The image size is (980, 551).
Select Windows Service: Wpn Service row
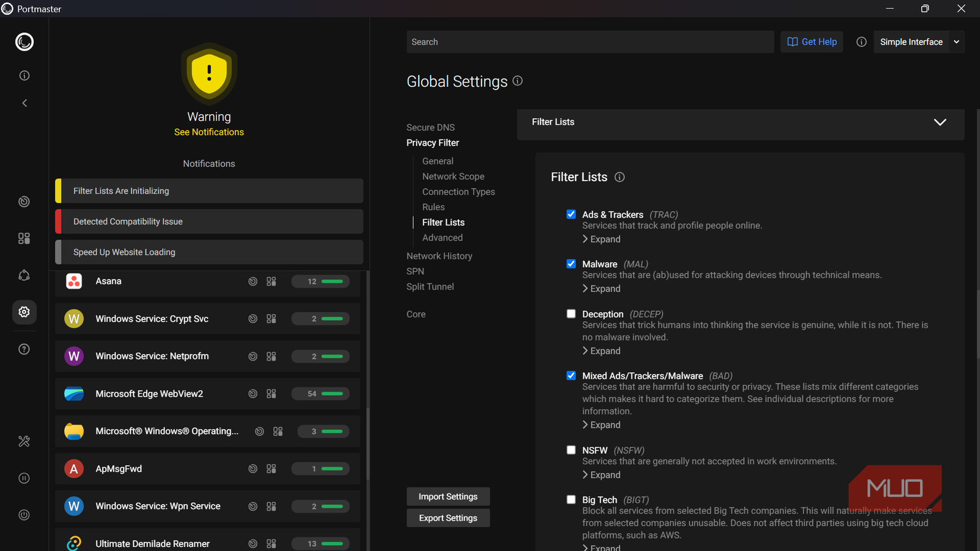(x=208, y=506)
